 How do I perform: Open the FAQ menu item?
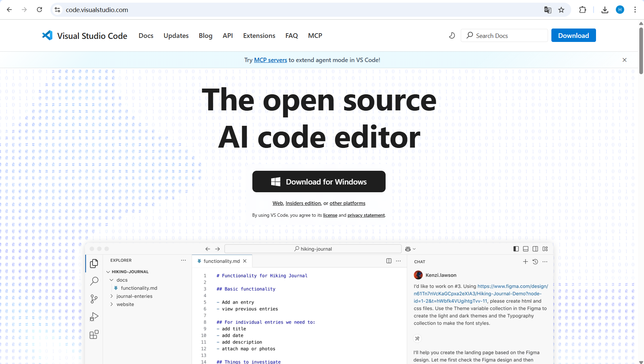click(291, 36)
